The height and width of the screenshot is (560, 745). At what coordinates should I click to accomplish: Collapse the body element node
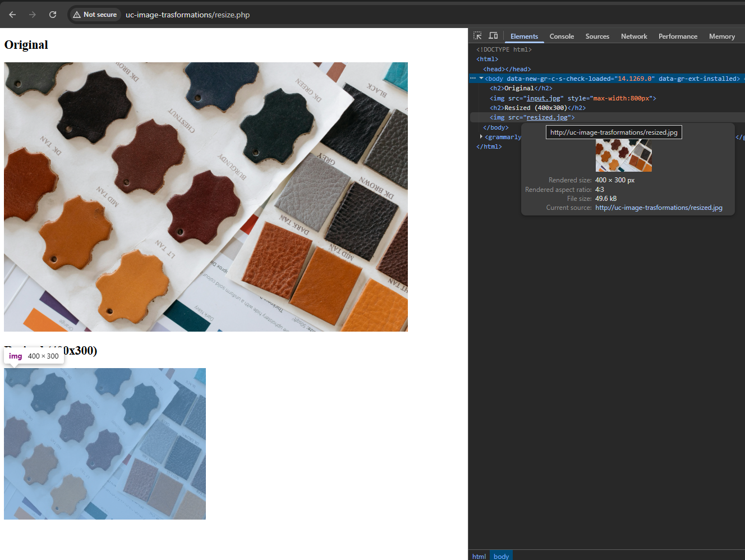click(481, 78)
